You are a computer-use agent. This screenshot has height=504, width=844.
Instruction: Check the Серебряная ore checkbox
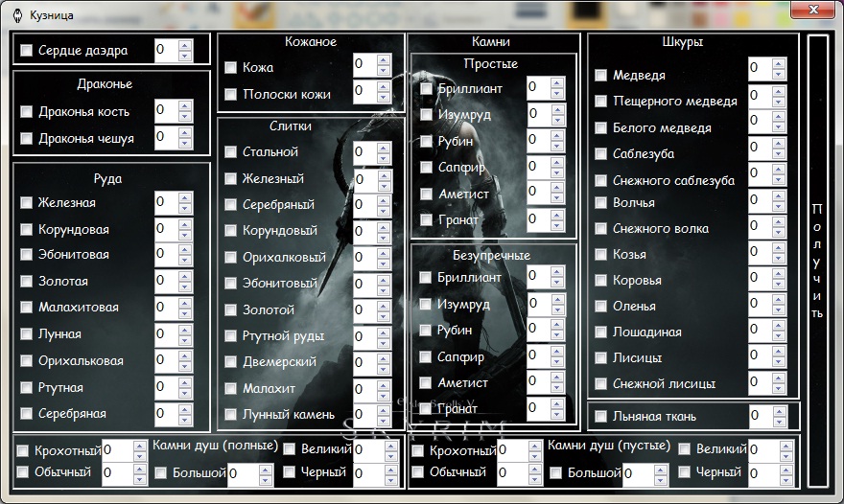click(x=27, y=413)
